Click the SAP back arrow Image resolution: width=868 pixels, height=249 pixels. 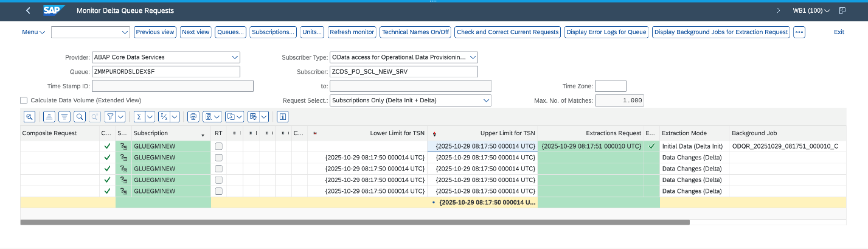[28, 11]
